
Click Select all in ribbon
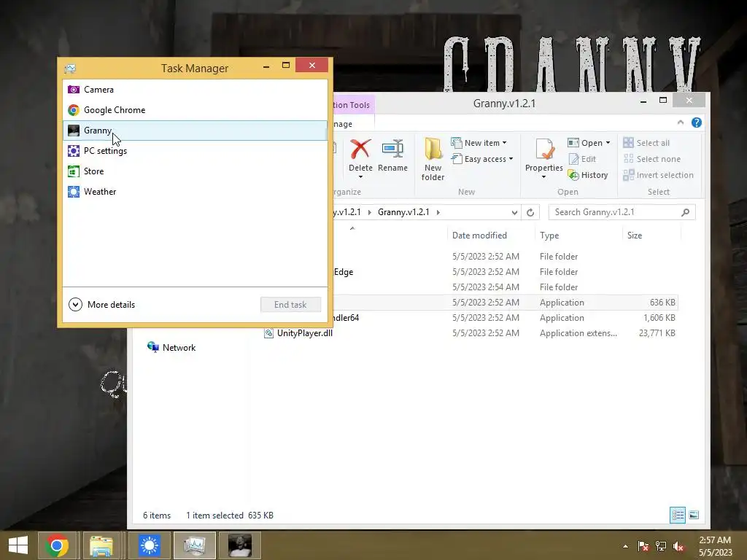tap(646, 143)
